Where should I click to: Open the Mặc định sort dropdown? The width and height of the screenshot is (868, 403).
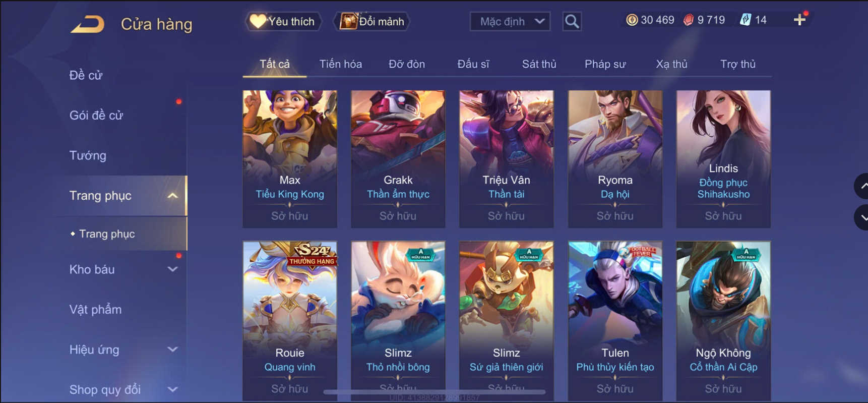pos(510,21)
